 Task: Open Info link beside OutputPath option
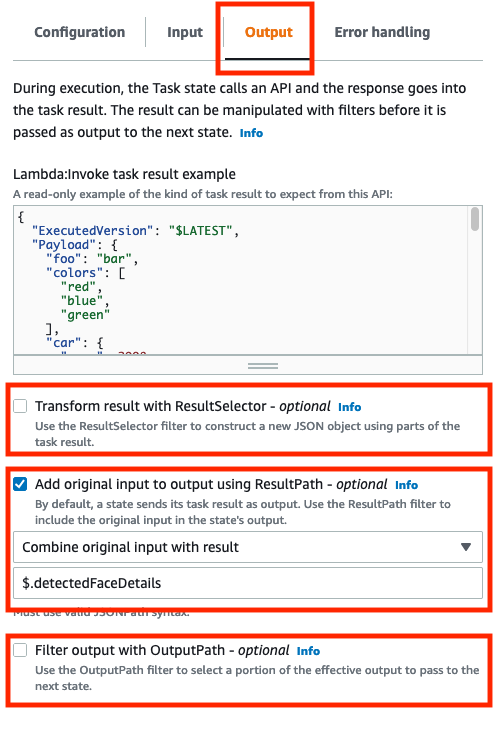click(308, 651)
